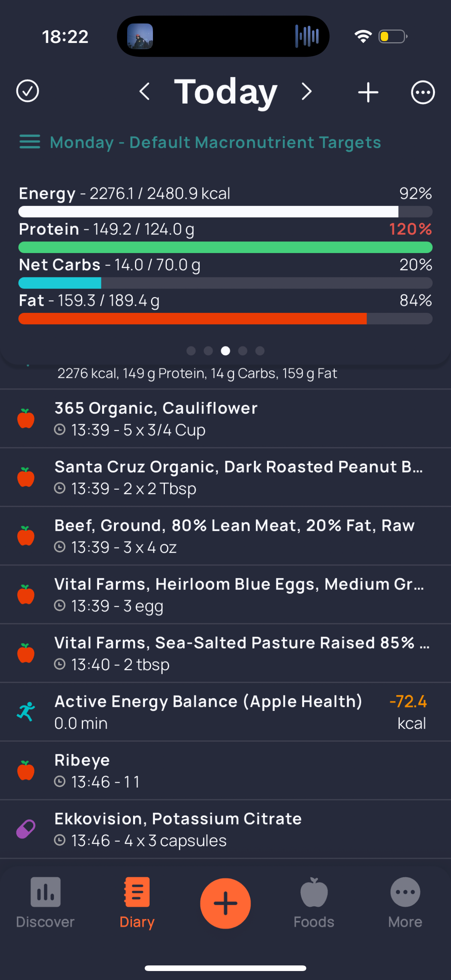This screenshot has height=980, width=451.
Task: Open the three-dot options icon at top
Action: [423, 92]
